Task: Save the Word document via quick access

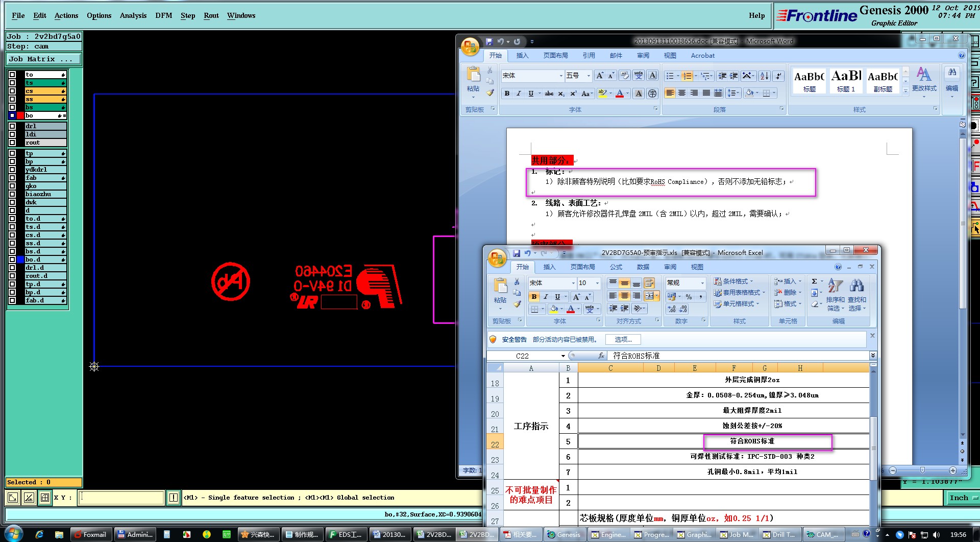Action: click(x=488, y=42)
